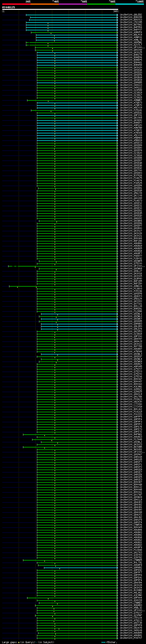Click the orange ~40% identity legend segment

(45, 4)
